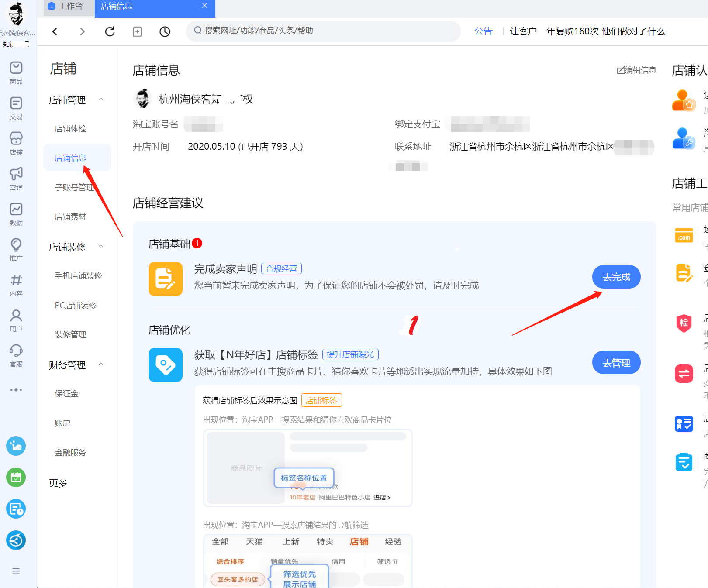
Task: Open the 推广 lightbulb section
Action: [16, 250]
